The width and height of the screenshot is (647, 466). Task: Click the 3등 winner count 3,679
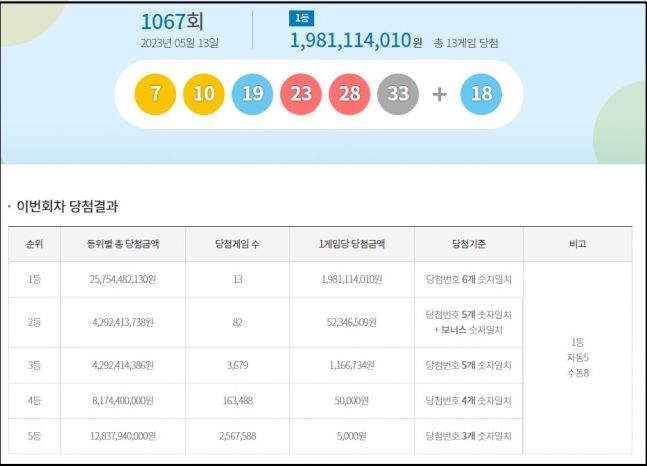coord(237,366)
